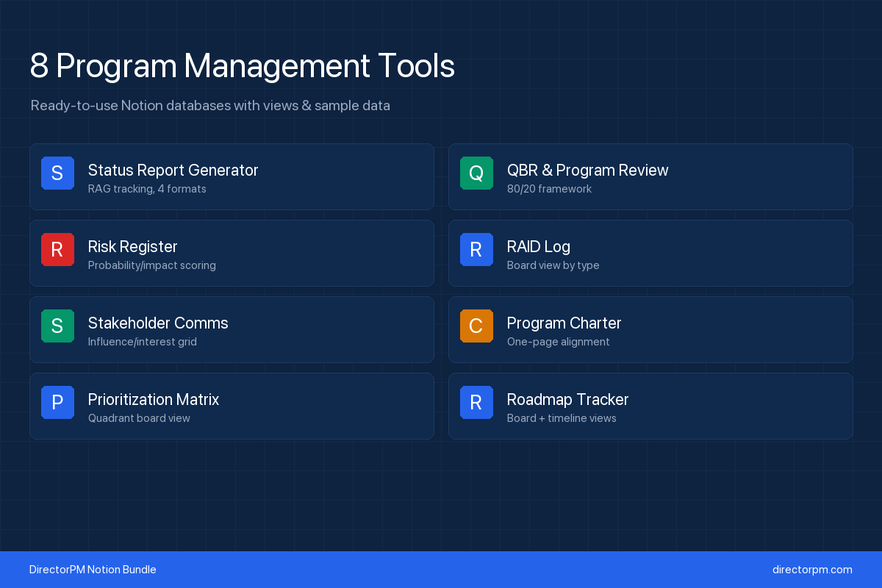
Task: Open the QBR & Program Review title
Action: 588,171
